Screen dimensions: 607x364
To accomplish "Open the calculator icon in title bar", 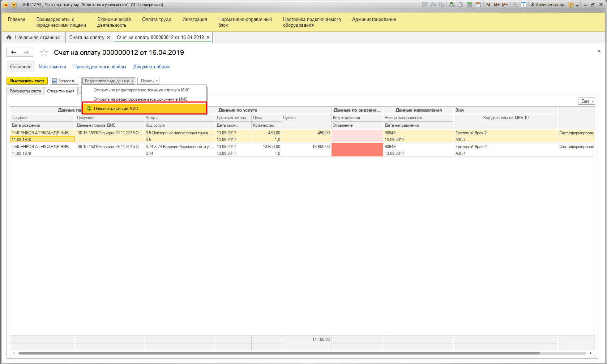I will [469, 5].
